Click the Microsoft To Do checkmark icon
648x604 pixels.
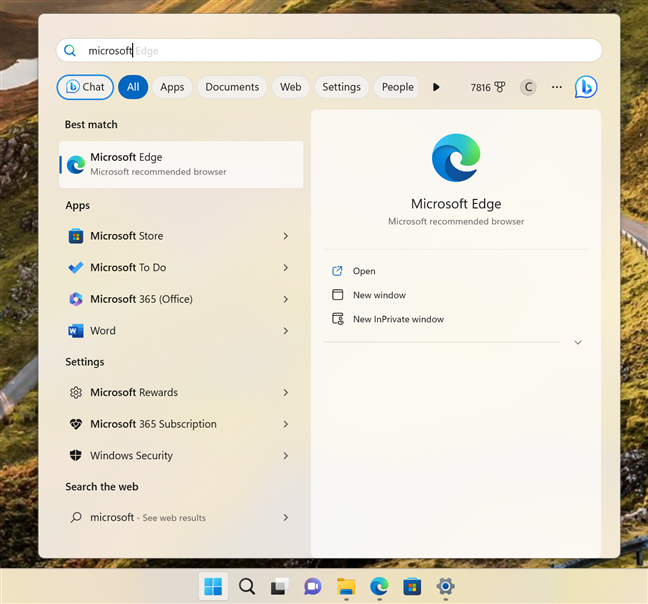click(76, 268)
